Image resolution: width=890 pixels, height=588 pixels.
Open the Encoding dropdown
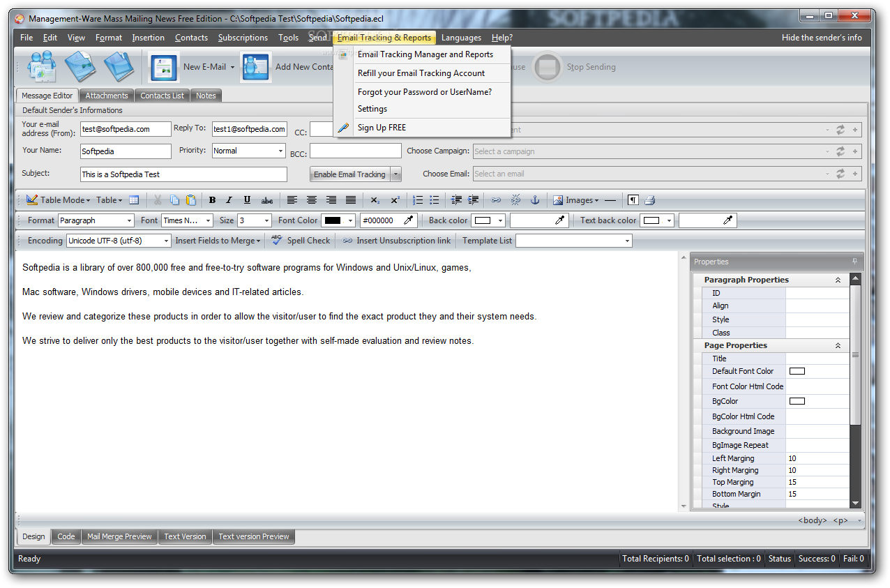166,241
